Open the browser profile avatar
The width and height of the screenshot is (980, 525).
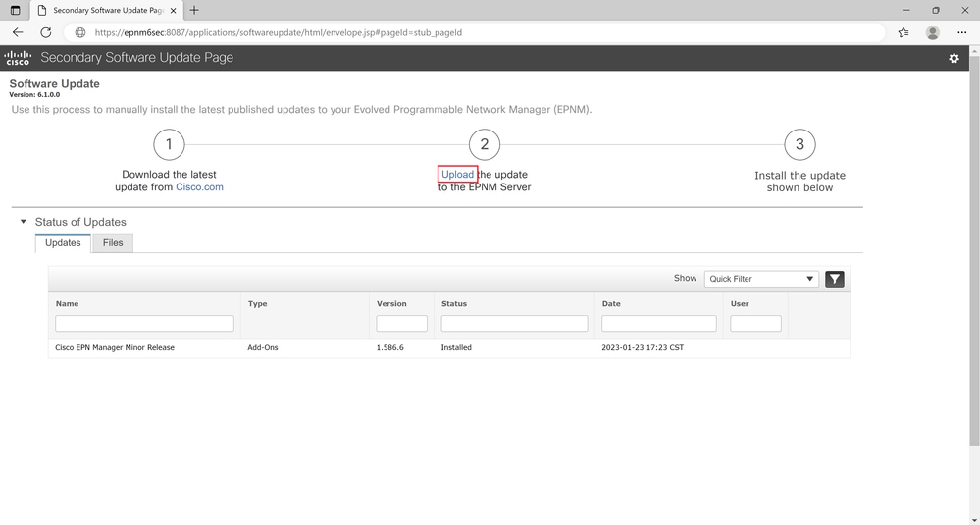click(933, 32)
